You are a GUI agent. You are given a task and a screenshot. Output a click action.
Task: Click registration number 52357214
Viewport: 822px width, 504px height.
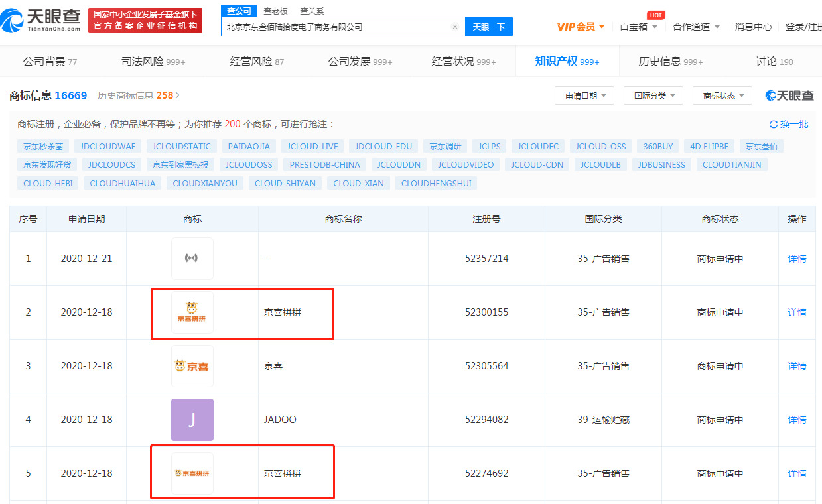(486, 259)
